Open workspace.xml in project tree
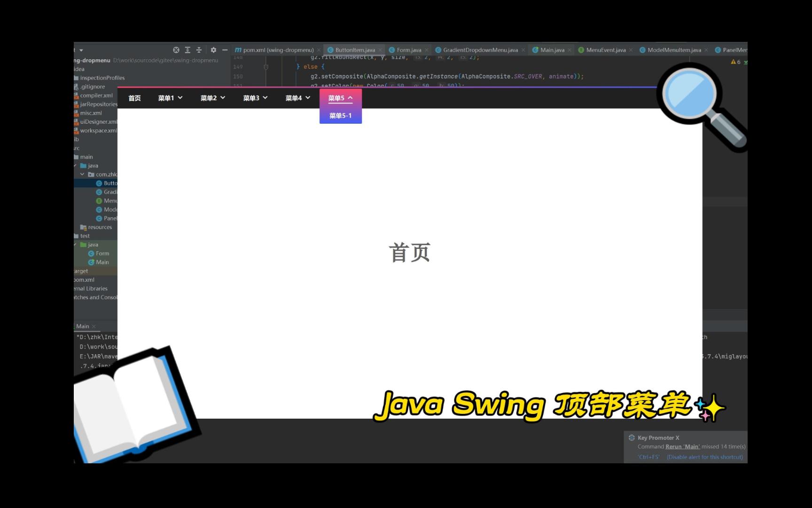 pos(95,130)
